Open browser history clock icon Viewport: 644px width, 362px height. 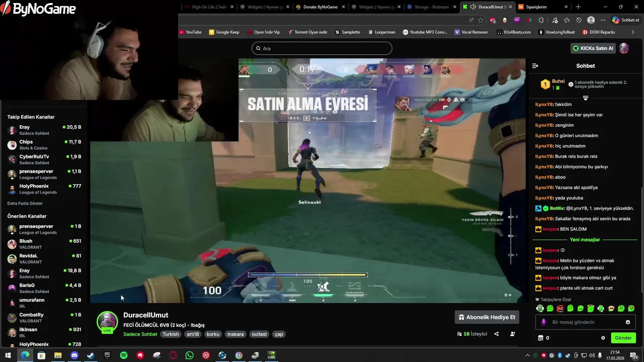coord(579,20)
